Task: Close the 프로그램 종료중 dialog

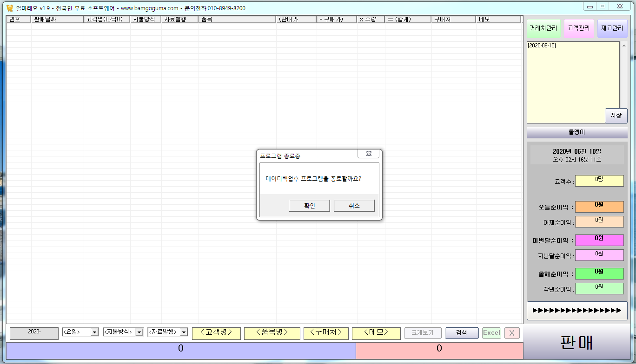Action: point(368,154)
